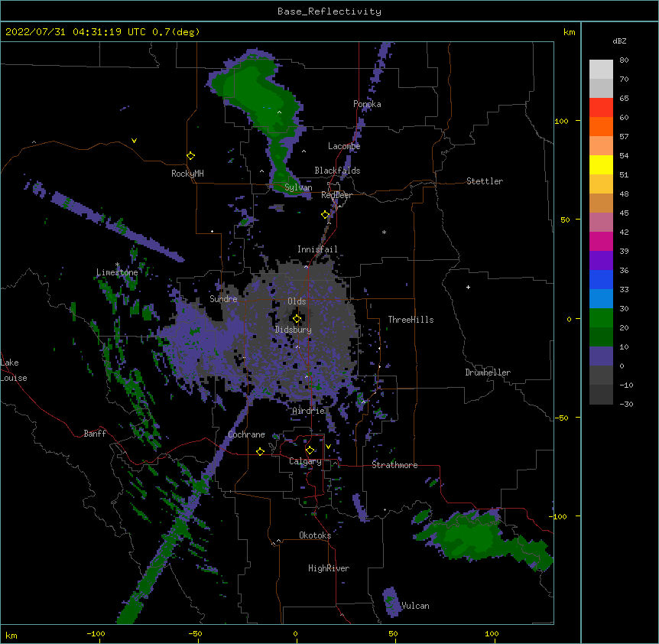The image size is (659, 644).
Task: Click the Innisfail city label
Action: pyautogui.click(x=317, y=249)
